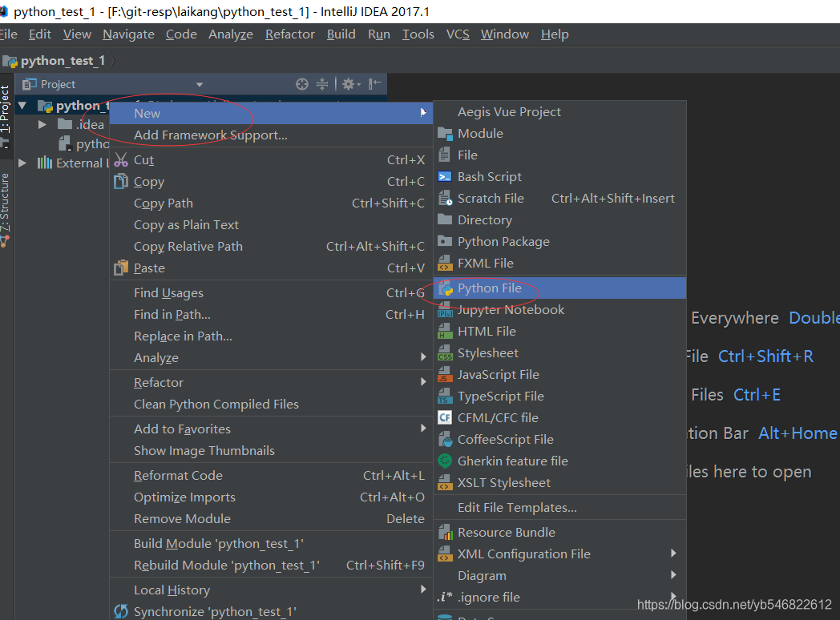Open the Edit menu in menu bar
The height and width of the screenshot is (620, 840).
39,34
